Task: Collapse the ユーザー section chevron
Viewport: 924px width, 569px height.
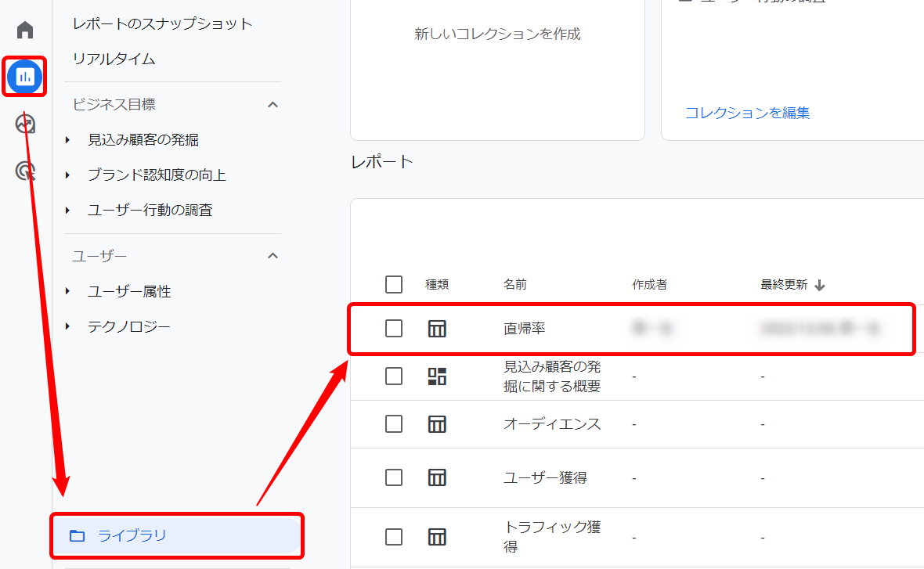Action: pyautogui.click(x=273, y=256)
